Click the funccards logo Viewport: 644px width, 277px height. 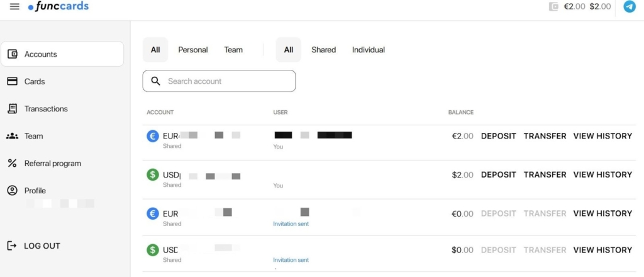58,6
